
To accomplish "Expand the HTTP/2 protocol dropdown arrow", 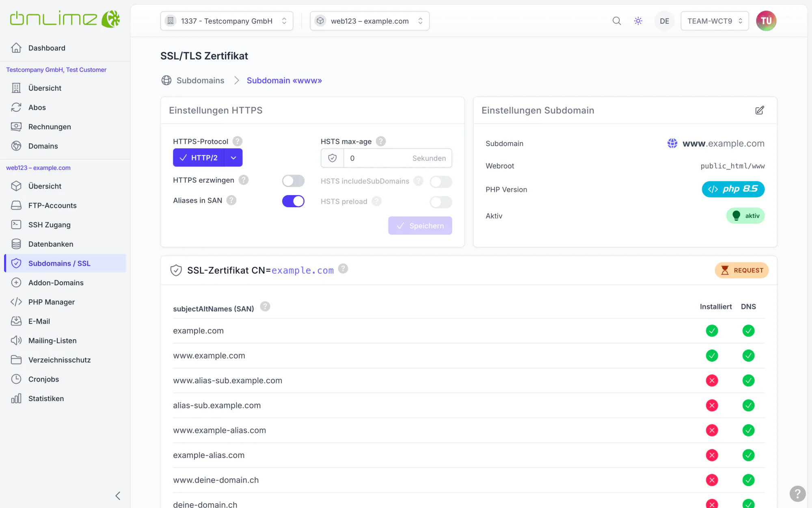I will [x=233, y=158].
